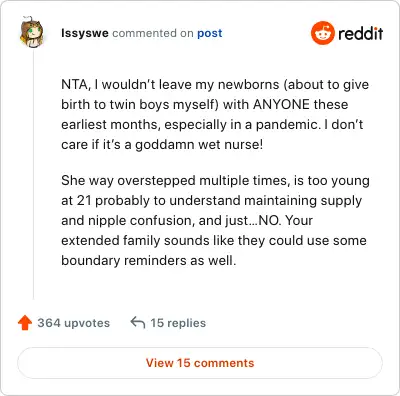
Task: Click the "364 upvotes" count
Action: tap(73, 323)
